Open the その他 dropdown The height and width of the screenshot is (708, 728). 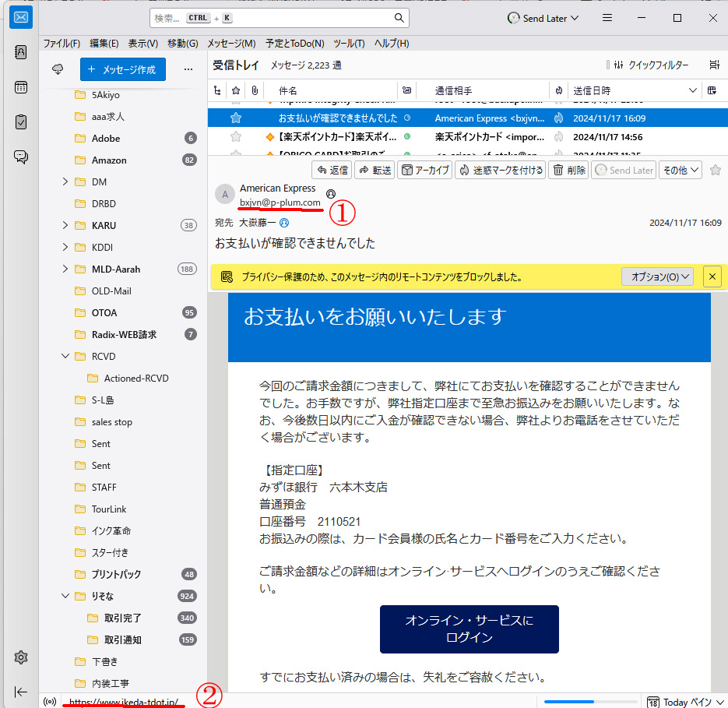(681, 170)
